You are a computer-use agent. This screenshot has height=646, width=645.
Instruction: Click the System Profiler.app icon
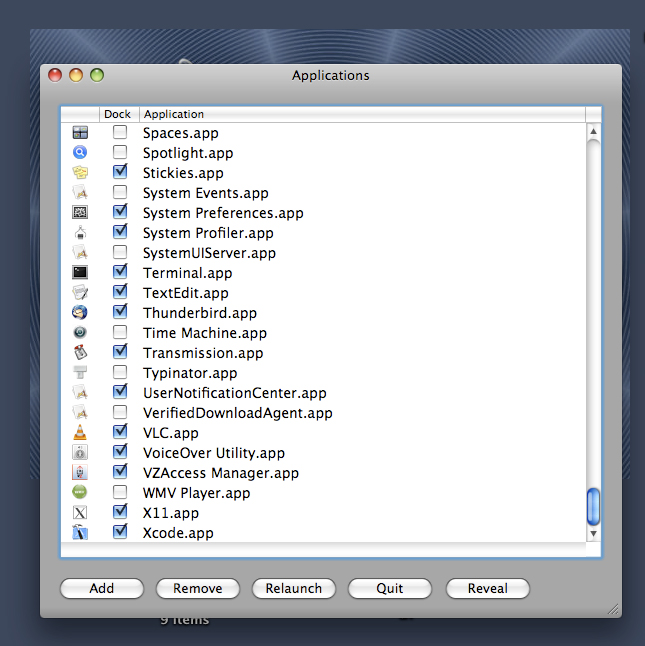80,232
